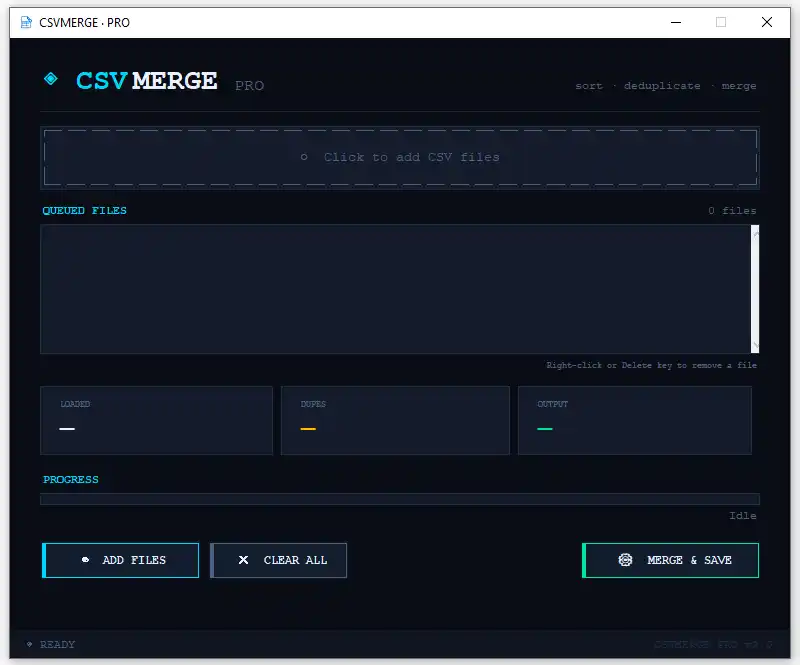Screen dimensions: 800x665
Task: Click the diamond logo beside CSV MERGE
Action: (51, 79)
